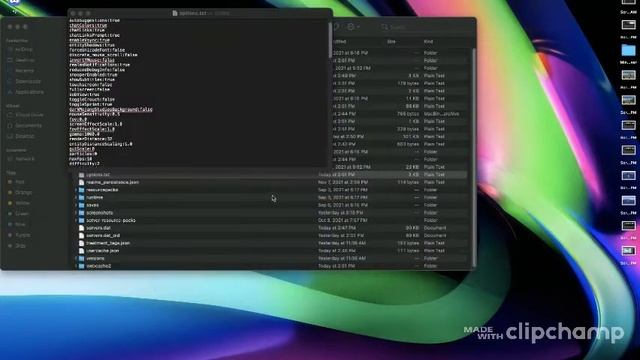Viewport: 640px width, 360px height.
Task: Click the difficulty:2 line in TextEdit
Action: pyautogui.click(x=84, y=164)
